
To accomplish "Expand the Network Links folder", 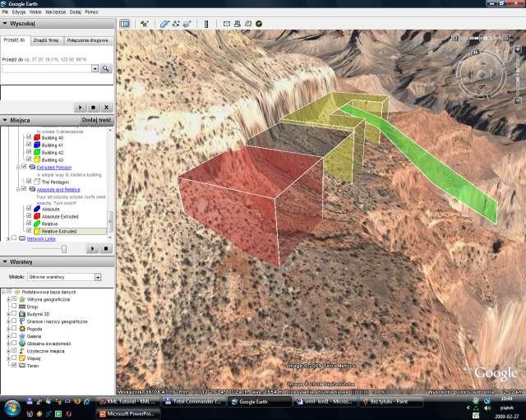I will 8,239.
